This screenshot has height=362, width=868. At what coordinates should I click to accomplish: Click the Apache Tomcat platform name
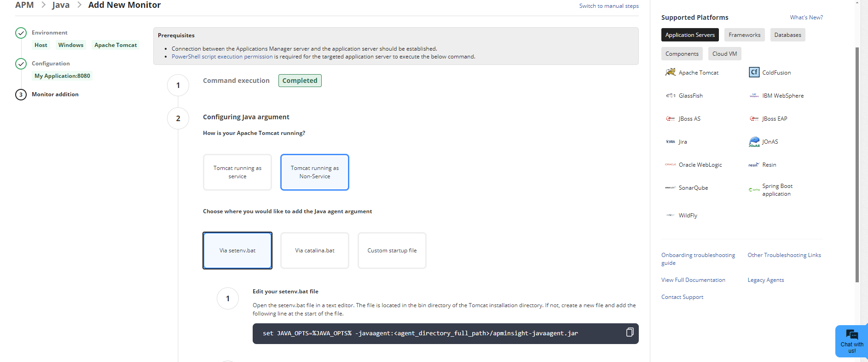pyautogui.click(x=699, y=73)
